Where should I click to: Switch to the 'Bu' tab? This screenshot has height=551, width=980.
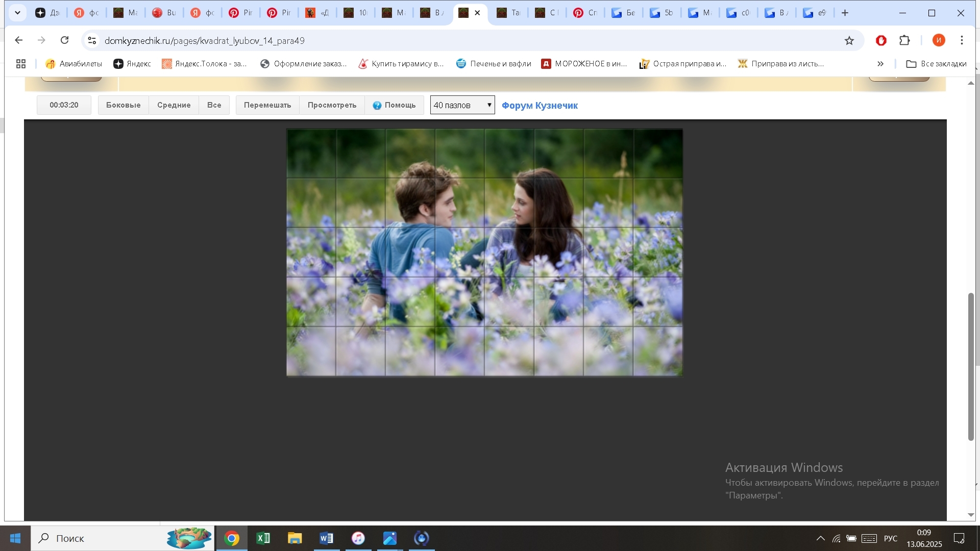click(x=163, y=13)
